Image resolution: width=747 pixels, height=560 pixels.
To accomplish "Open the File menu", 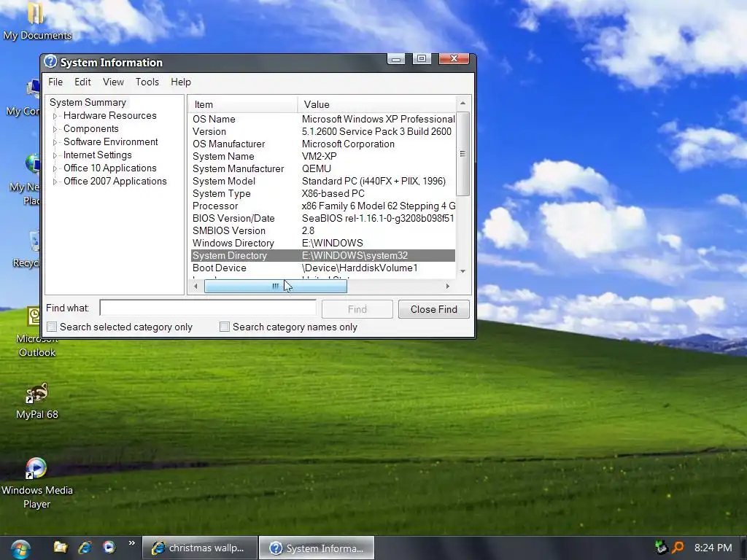I will tap(55, 82).
